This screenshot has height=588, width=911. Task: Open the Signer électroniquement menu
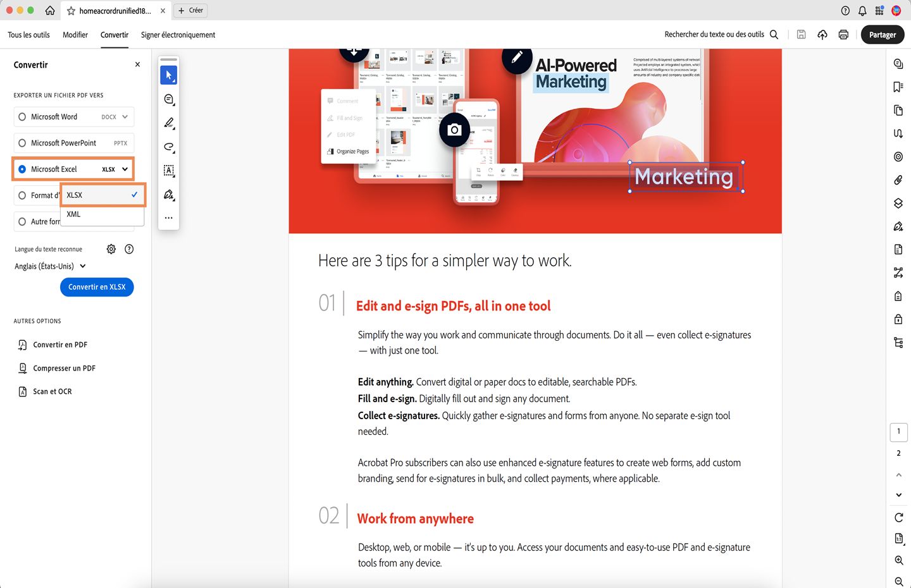(x=178, y=35)
